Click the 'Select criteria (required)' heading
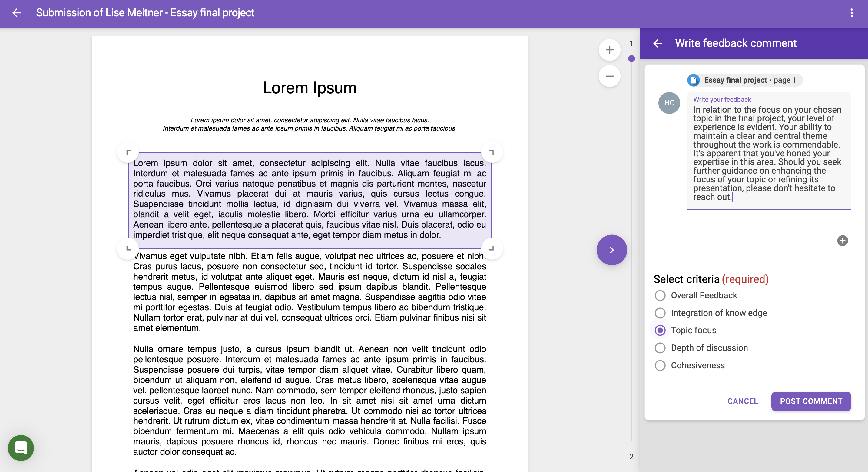Image resolution: width=868 pixels, height=472 pixels. [x=711, y=279]
